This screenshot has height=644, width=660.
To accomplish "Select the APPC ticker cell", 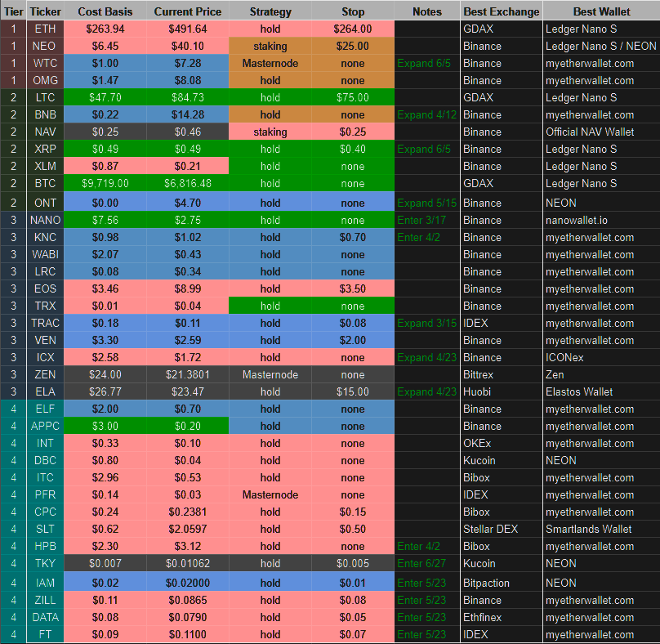I will coord(45,427).
